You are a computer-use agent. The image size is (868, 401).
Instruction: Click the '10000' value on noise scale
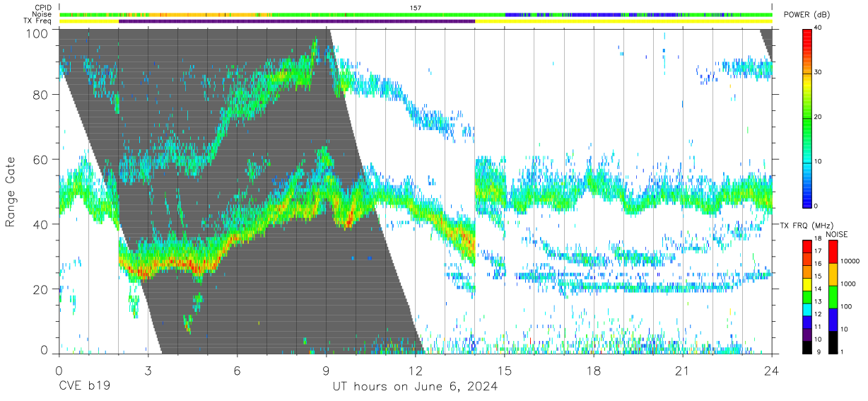(850, 261)
